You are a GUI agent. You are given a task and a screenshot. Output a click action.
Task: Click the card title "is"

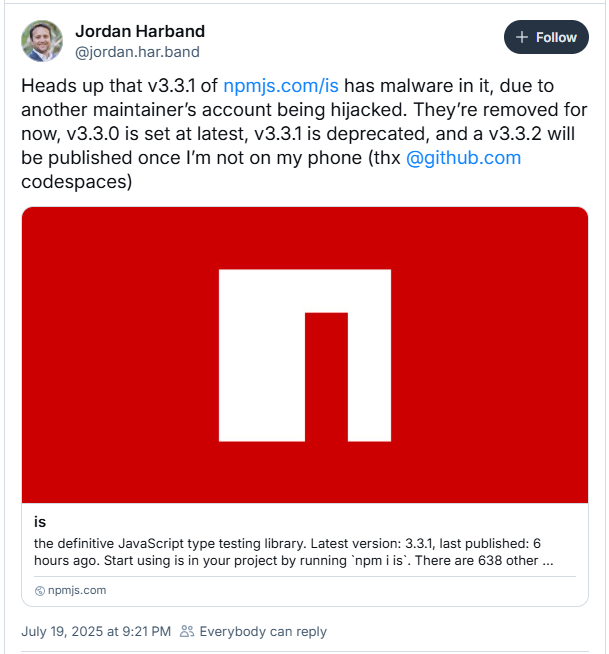[x=41, y=522]
